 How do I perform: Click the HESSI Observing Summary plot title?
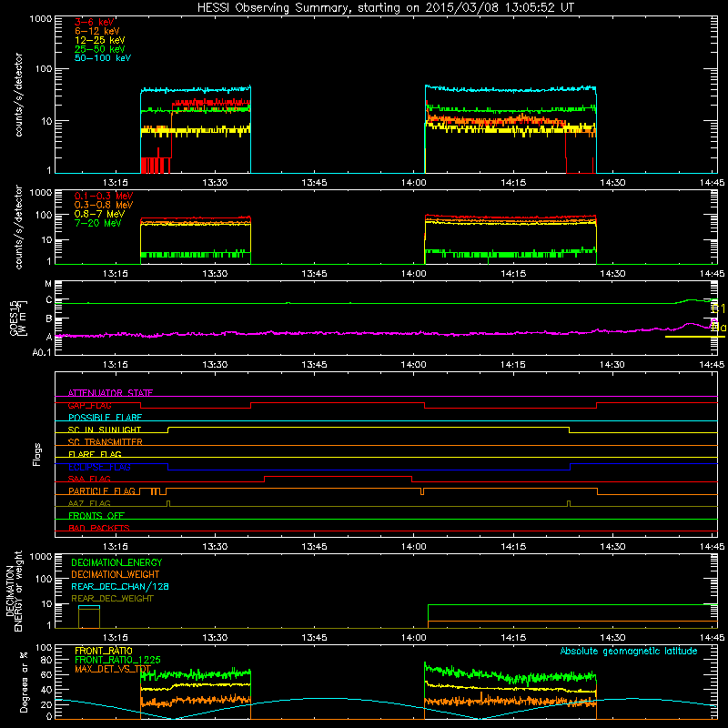pyautogui.click(x=386, y=7)
